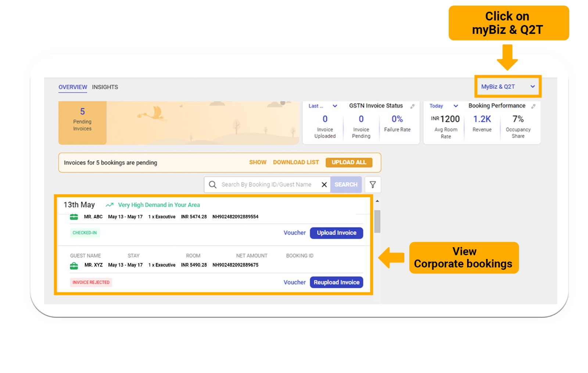Switch to the INSIGHTS tab
Image resolution: width=588 pixels, height=373 pixels.
click(105, 87)
